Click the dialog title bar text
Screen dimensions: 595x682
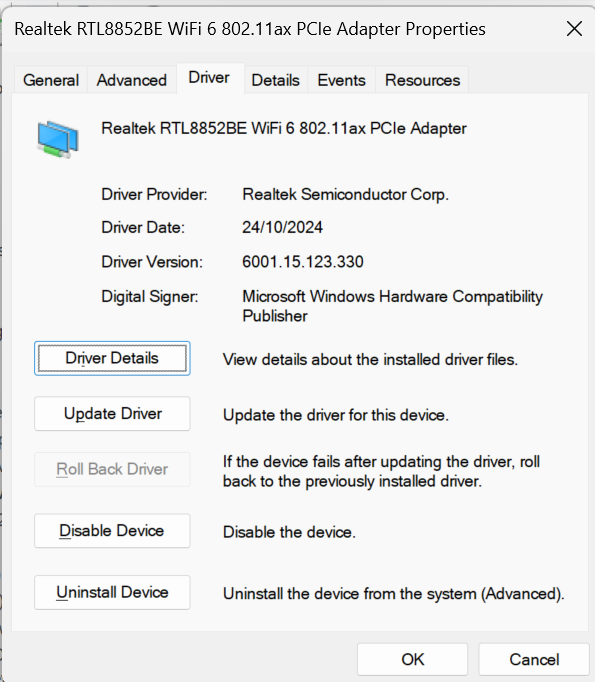point(250,29)
